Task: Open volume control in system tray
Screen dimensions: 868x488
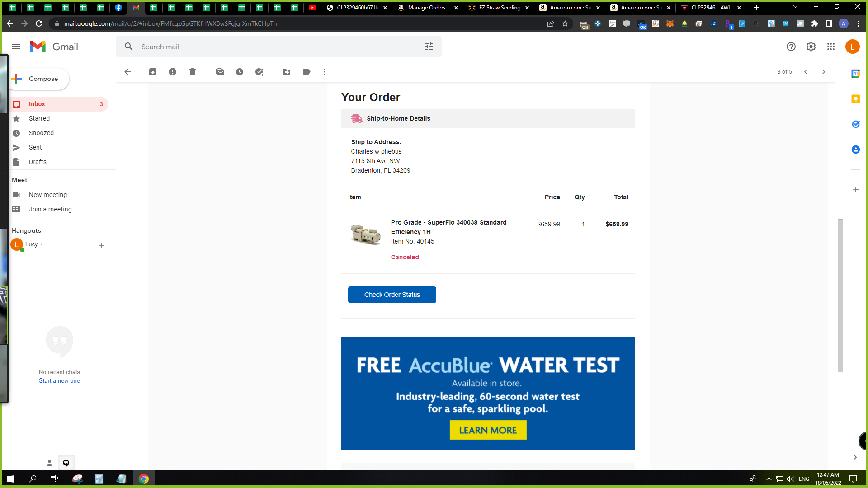Action: (790, 479)
